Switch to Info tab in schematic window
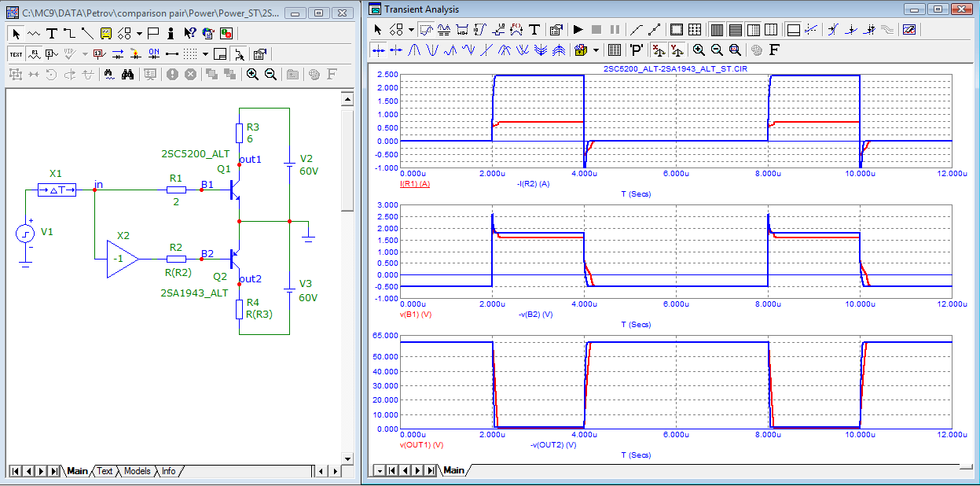The image size is (980, 486). click(168, 471)
